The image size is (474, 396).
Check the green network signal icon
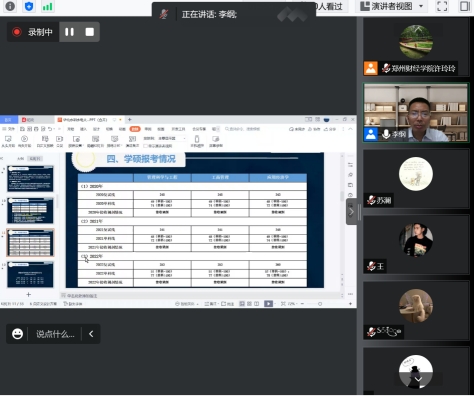pos(47,6)
